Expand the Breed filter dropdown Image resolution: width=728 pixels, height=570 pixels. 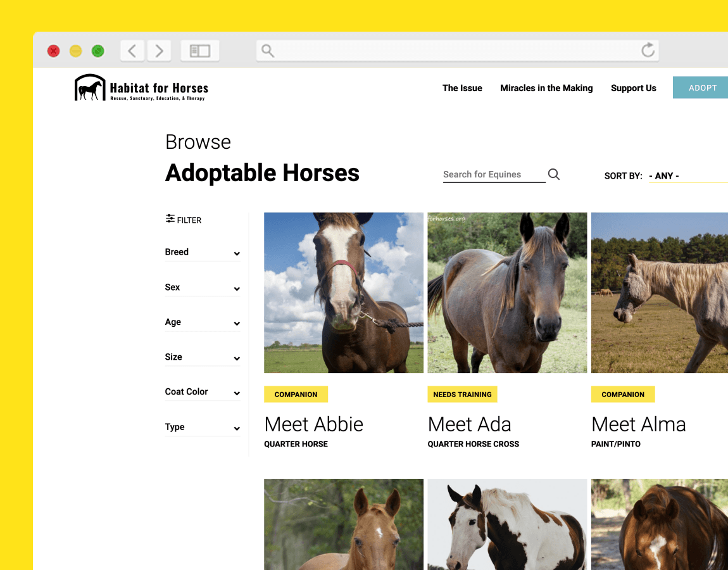[203, 252]
